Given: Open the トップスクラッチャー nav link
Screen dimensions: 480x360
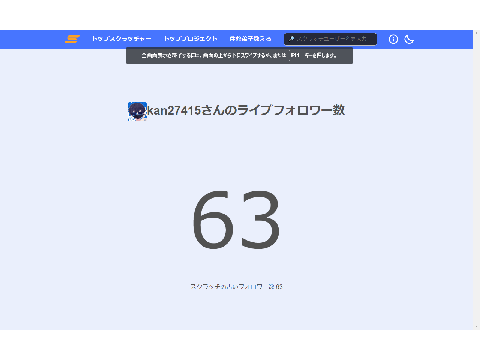Looking at the screenshot, I should click(122, 39).
